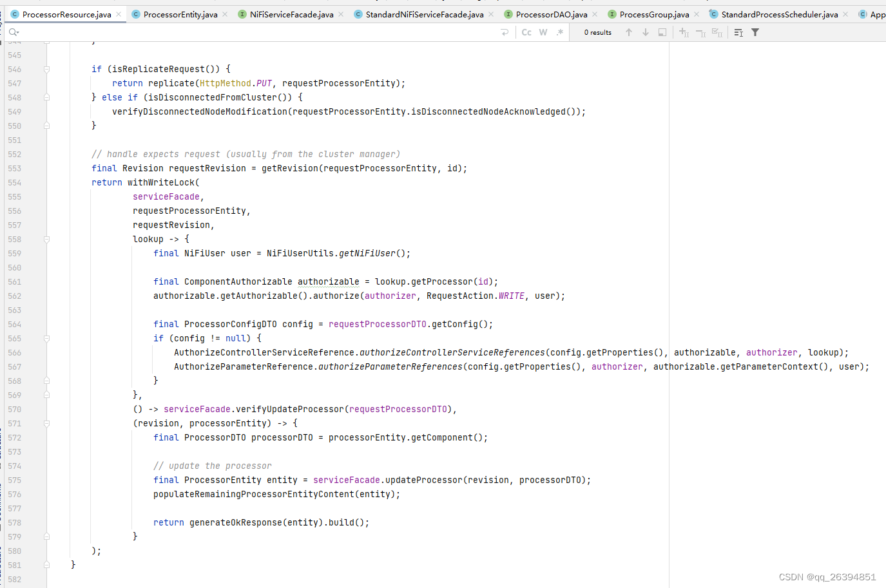Collapse if-block fold marker at line 565
The image size is (886, 588).
tap(46, 338)
